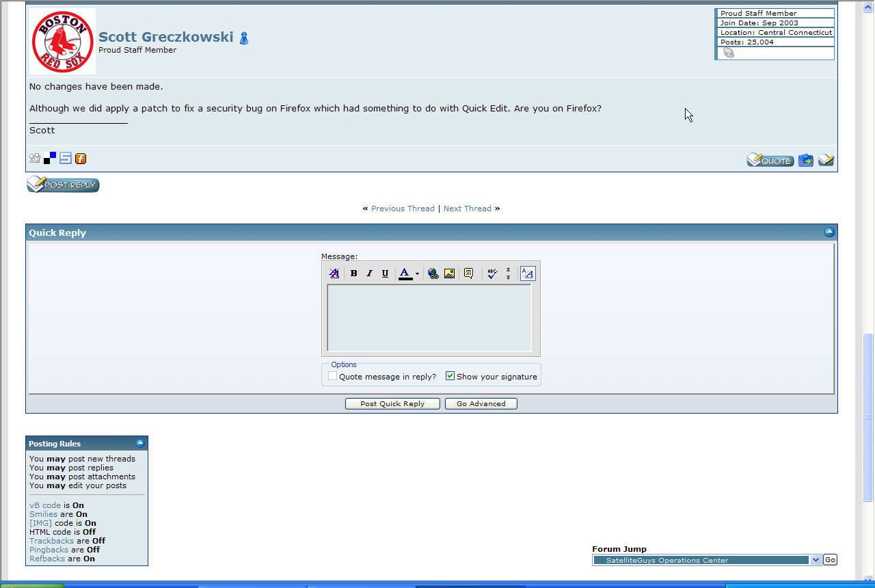
Task: Click the online status icon beside username
Action: coord(244,38)
